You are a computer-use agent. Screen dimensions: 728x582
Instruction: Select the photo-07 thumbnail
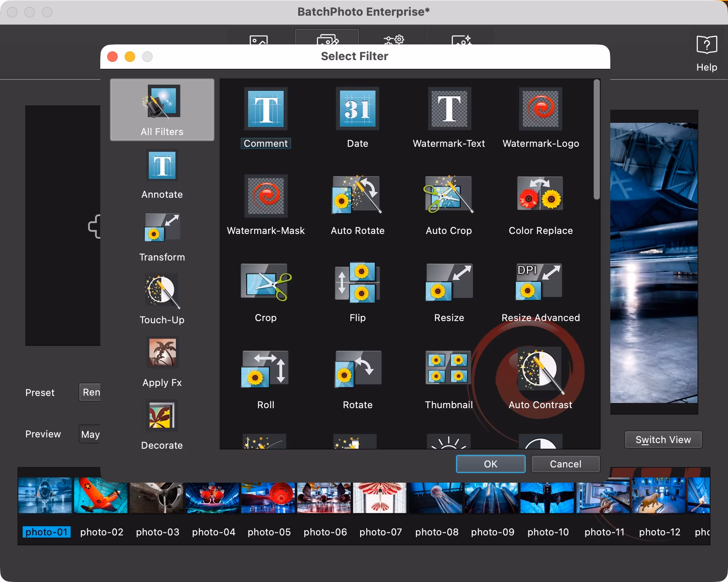[380, 497]
